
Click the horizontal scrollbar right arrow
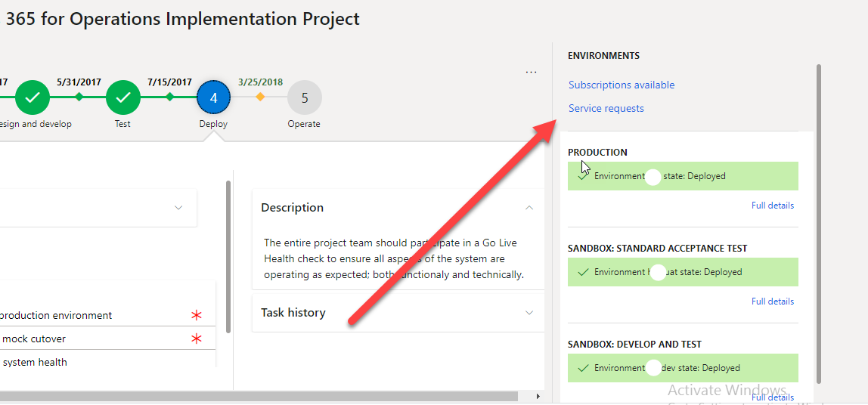(538, 397)
